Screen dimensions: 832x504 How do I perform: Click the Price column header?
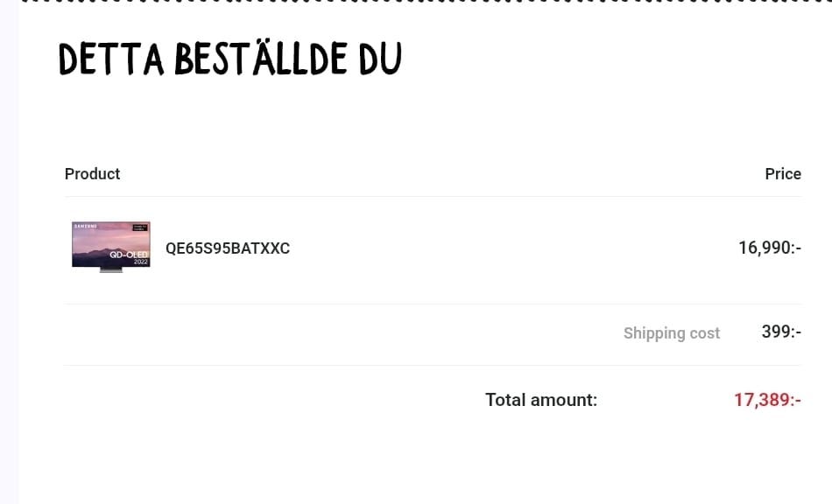(782, 174)
